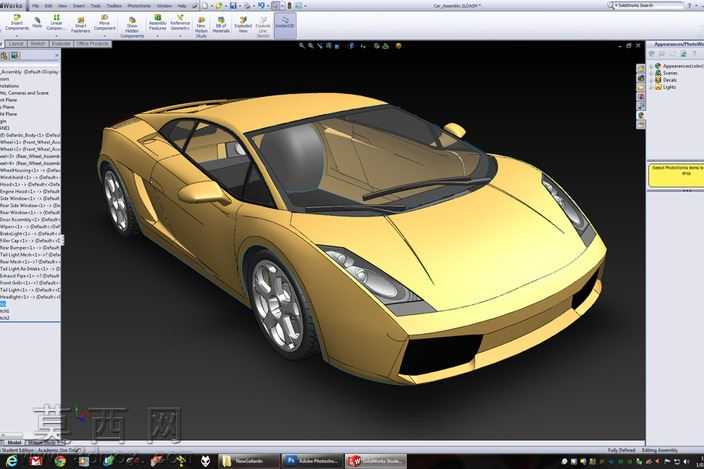Viewport: 704px width, 469px height.
Task: Switch to the Evaluate tab
Action: tap(62, 44)
